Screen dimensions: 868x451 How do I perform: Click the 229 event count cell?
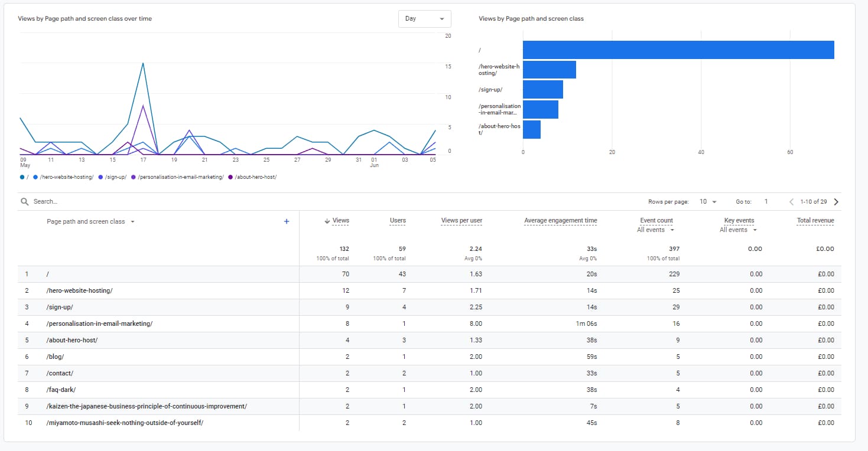(674, 274)
